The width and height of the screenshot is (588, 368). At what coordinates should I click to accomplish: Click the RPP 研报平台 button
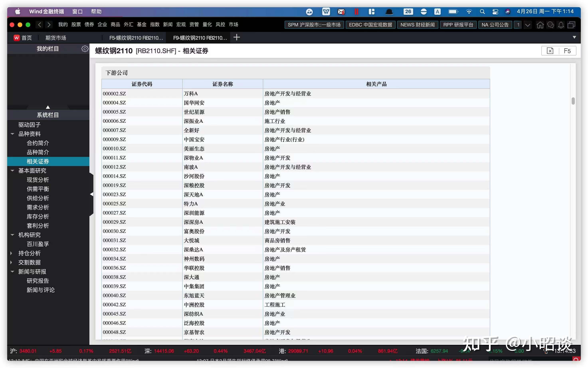coord(458,25)
